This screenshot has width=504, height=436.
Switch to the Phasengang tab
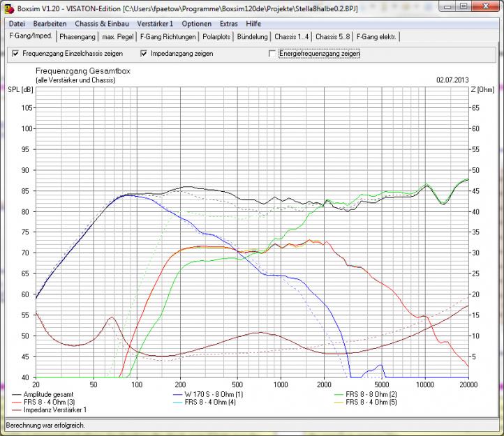77,37
